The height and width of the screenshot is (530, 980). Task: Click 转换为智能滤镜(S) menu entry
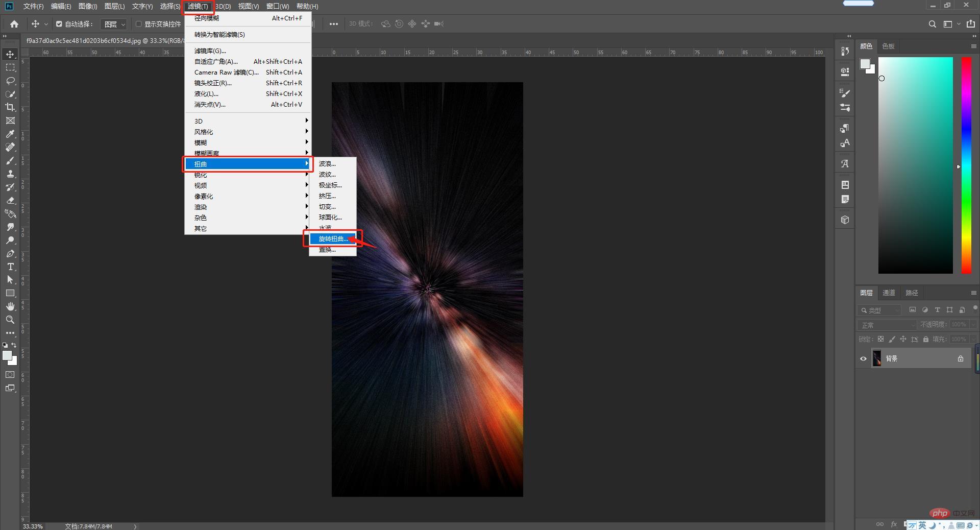coord(248,34)
